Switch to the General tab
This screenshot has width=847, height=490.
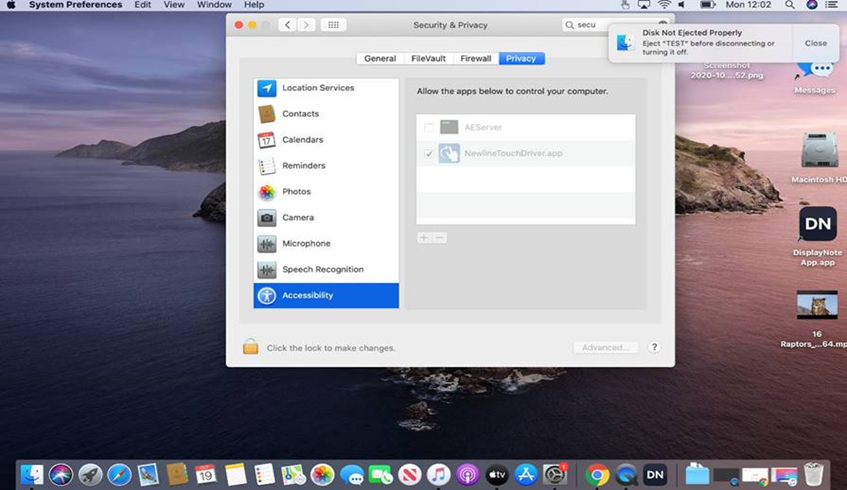(x=380, y=59)
